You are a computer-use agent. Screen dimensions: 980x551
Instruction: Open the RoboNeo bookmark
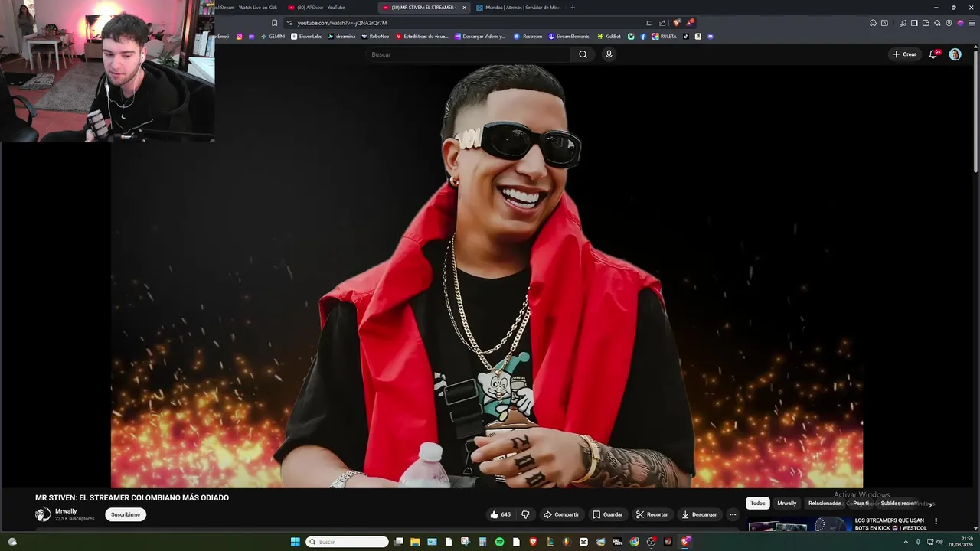click(x=375, y=37)
